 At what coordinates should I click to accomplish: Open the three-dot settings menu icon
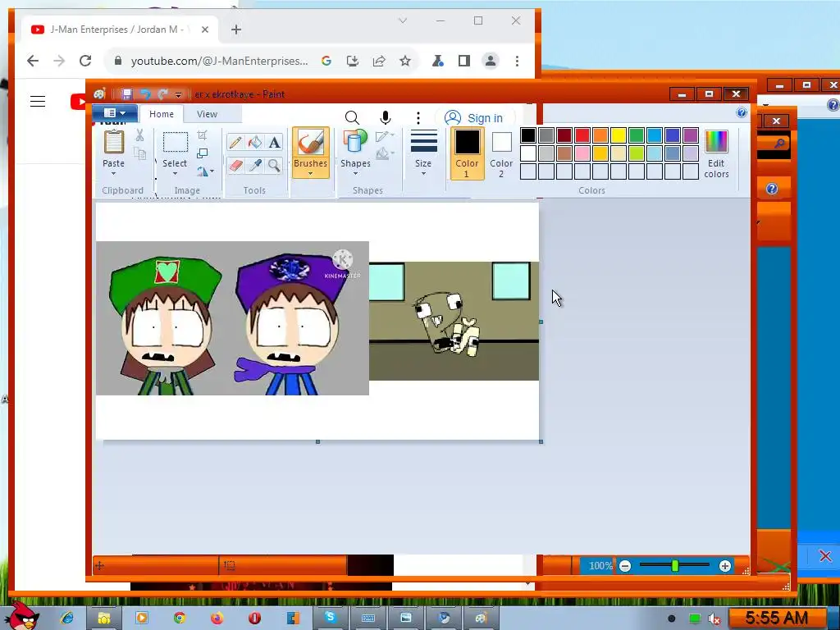click(x=418, y=118)
